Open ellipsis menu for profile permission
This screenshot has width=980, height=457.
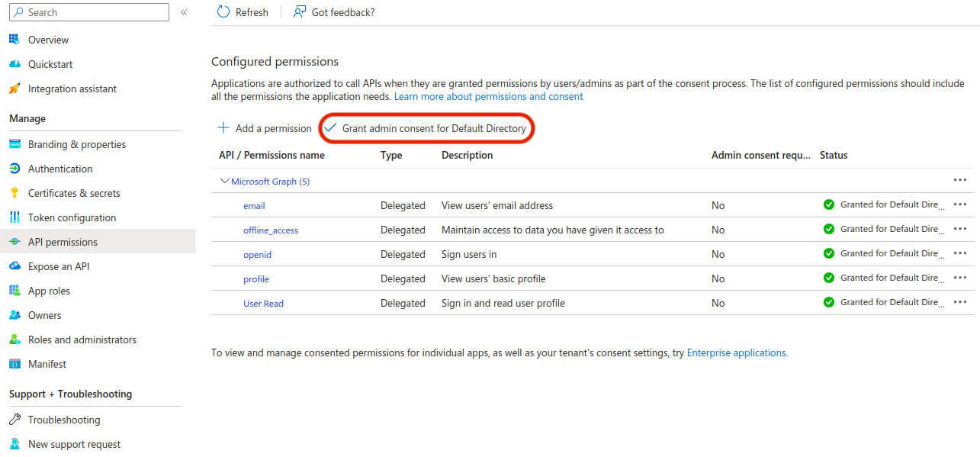(x=960, y=278)
